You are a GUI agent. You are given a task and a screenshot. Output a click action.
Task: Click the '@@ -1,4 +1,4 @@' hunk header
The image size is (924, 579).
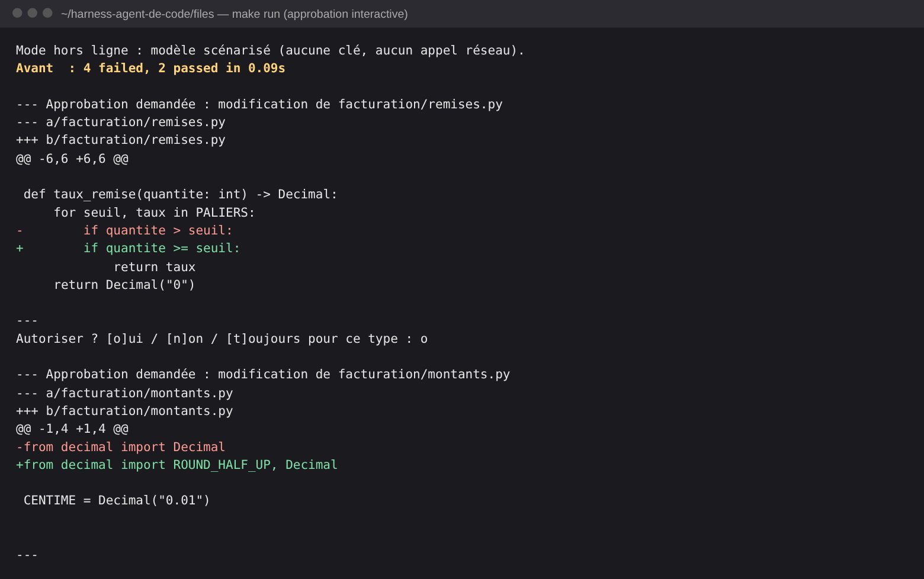pos(72,429)
